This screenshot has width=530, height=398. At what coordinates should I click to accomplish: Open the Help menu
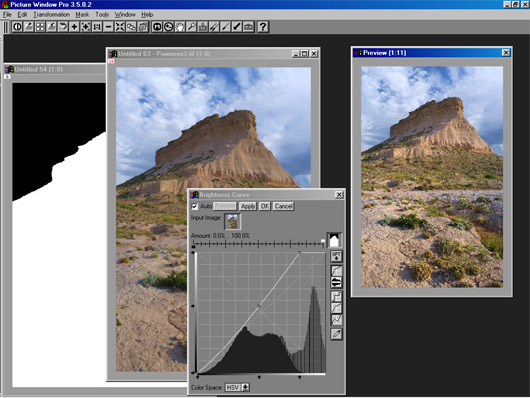coord(147,15)
